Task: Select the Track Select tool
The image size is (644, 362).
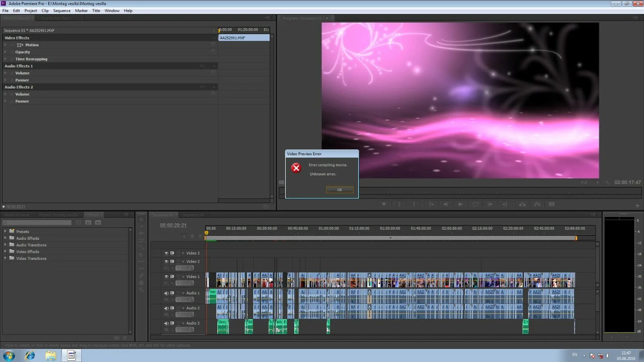Action: pyautogui.click(x=141, y=226)
